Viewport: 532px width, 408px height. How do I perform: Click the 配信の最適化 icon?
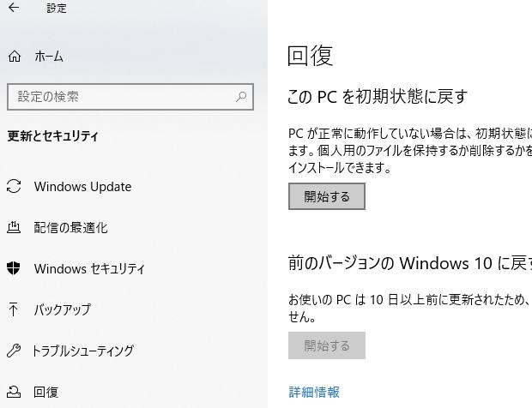coord(14,228)
